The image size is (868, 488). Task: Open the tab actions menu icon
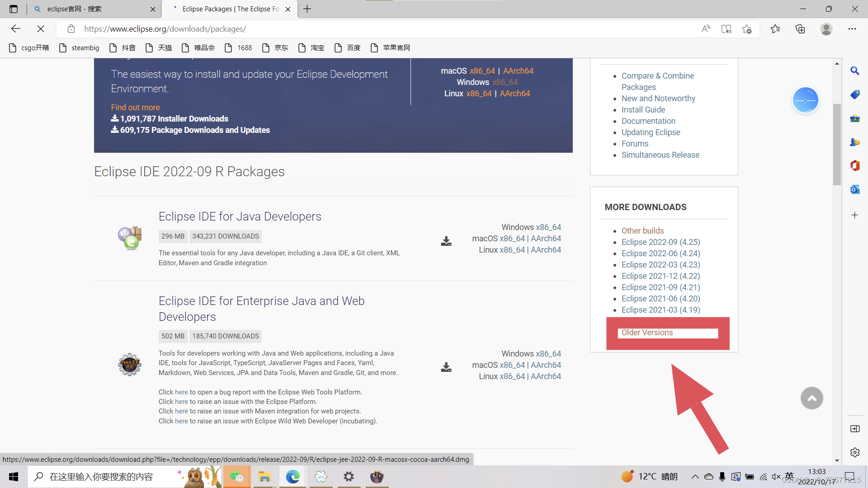click(14, 9)
